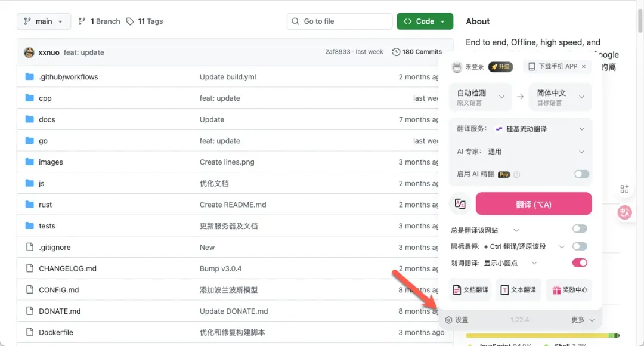Open the main branch selector

44,21
